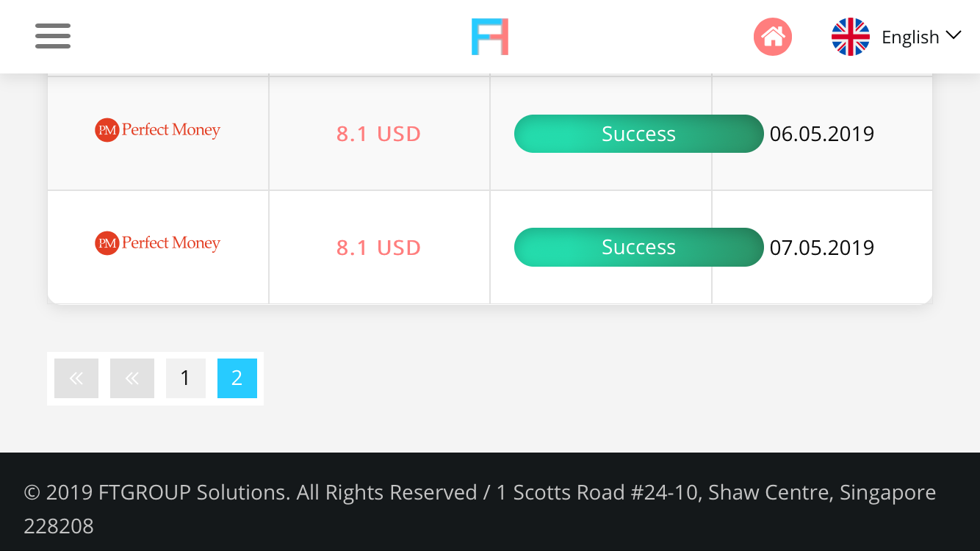Viewport: 980px width, 551px height.
Task: Click the Success badge for 06.05.2019
Action: (x=638, y=134)
